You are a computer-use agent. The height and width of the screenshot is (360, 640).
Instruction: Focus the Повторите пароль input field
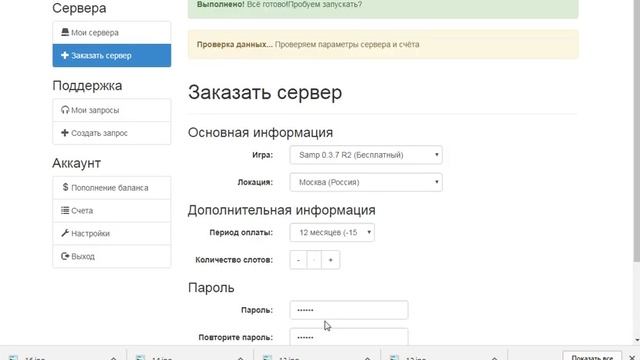(349, 337)
